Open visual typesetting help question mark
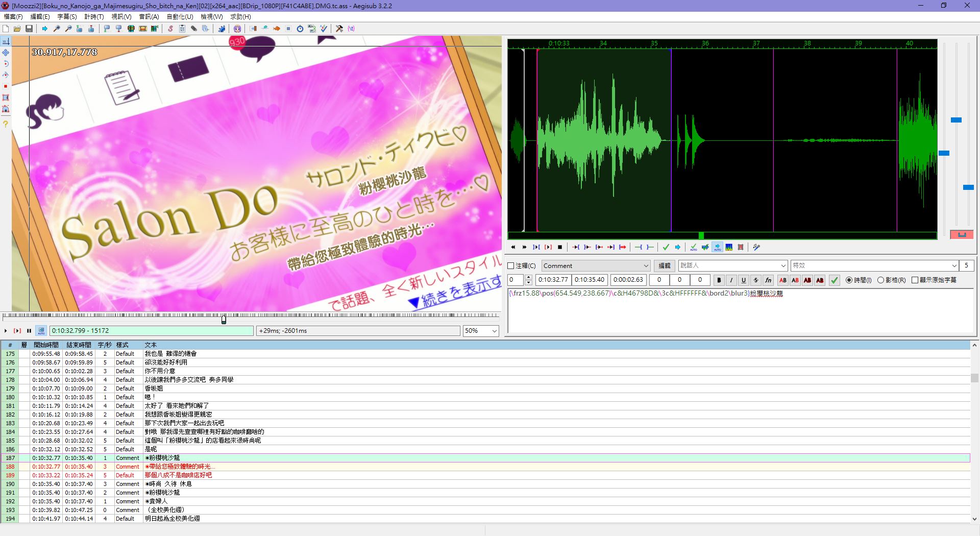Viewport: 980px width, 536px height. (x=6, y=124)
